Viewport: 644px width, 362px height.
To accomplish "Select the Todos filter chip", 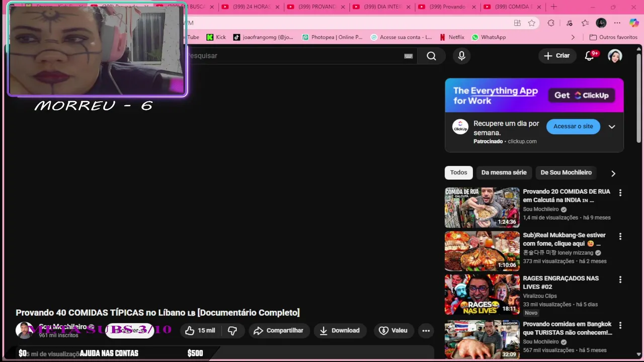I will point(458,172).
